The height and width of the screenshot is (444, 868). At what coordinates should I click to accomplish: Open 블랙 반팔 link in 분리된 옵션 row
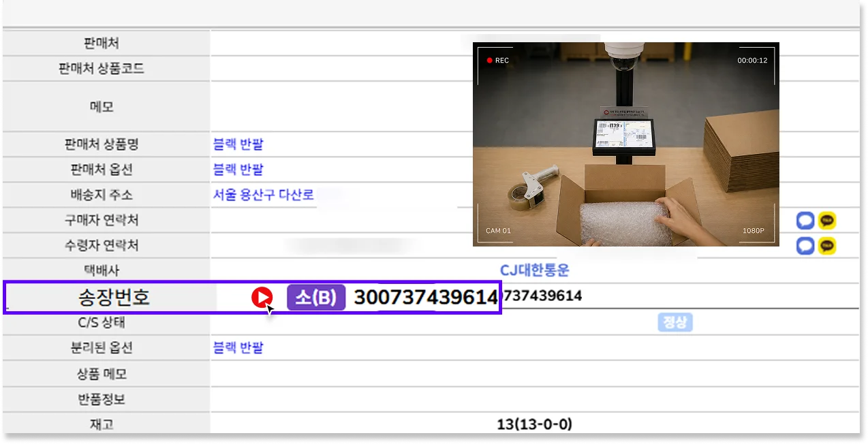(x=238, y=348)
